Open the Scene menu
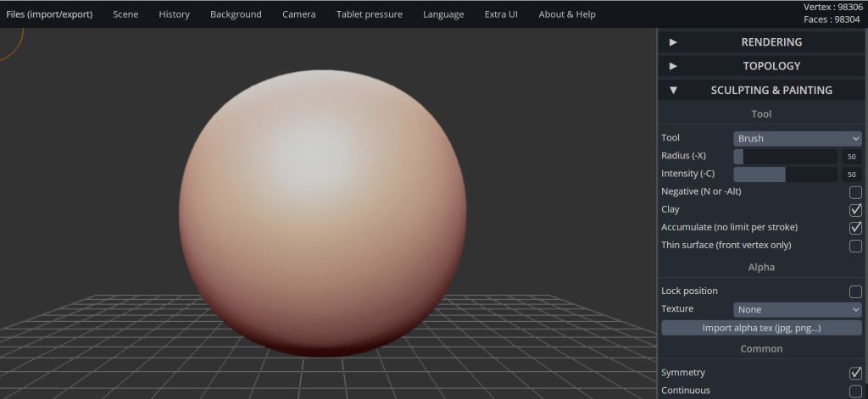The width and height of the screenshot is (868, 399). click(125, 14)
